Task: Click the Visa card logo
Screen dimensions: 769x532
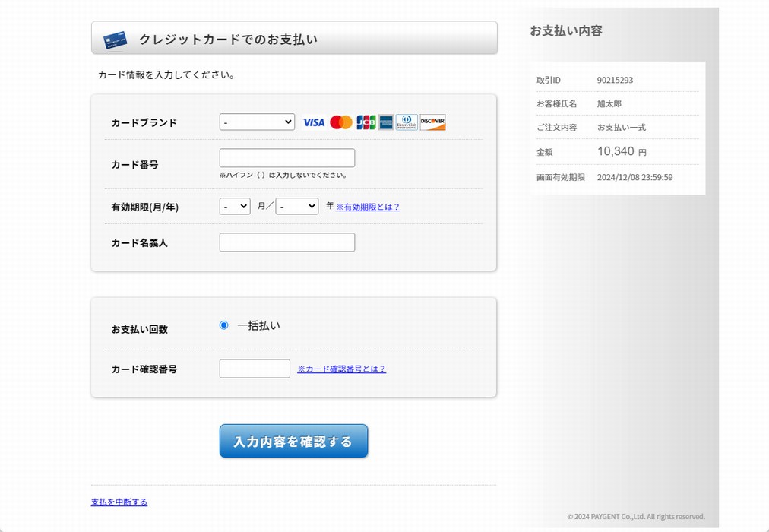Action: 313,122
